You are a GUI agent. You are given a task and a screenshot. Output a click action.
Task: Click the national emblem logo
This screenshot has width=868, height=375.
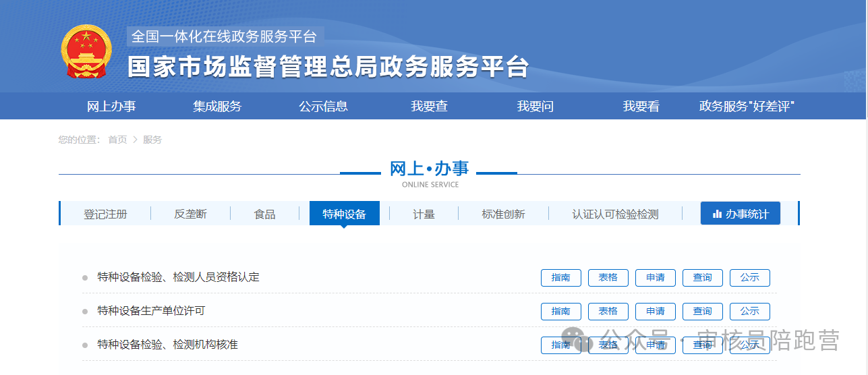(x=86, y=52)
